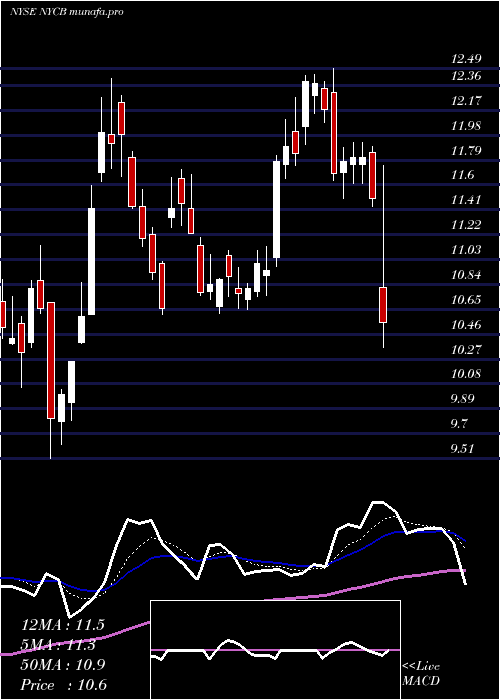Click the 11.6 price axis label
The image size is (500, 700).
coord(462,175)
